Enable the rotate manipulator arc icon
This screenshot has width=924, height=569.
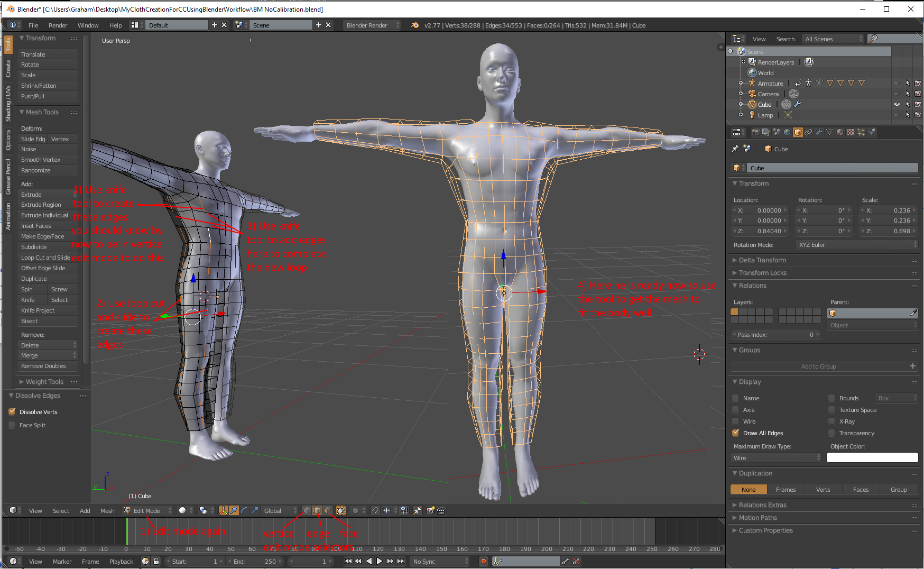click(x=244, y=510)
